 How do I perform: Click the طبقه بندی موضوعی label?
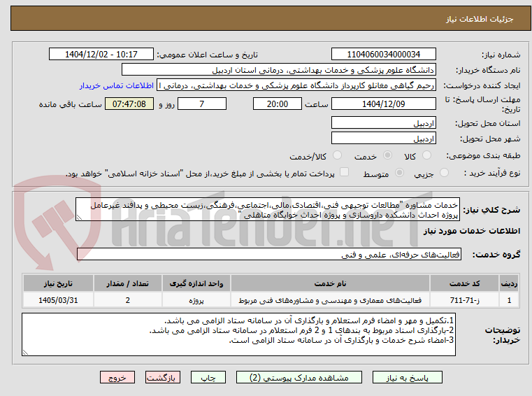coord(483,155)
